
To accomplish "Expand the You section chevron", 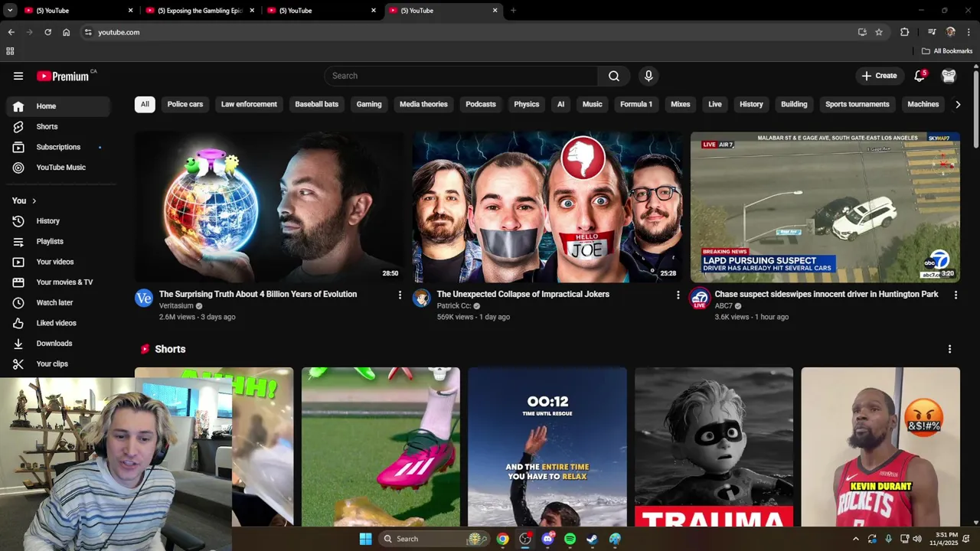I will (x=34, y=201).
